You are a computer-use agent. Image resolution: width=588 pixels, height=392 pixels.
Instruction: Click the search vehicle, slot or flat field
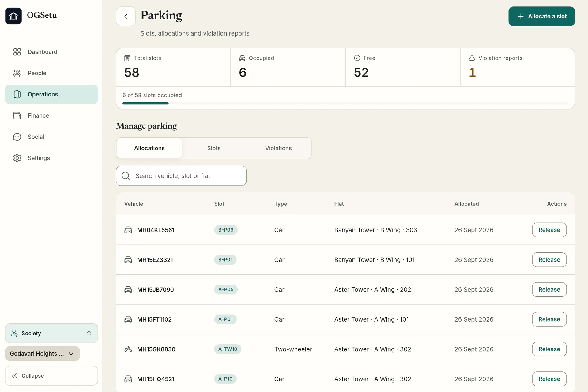[181, 176]
